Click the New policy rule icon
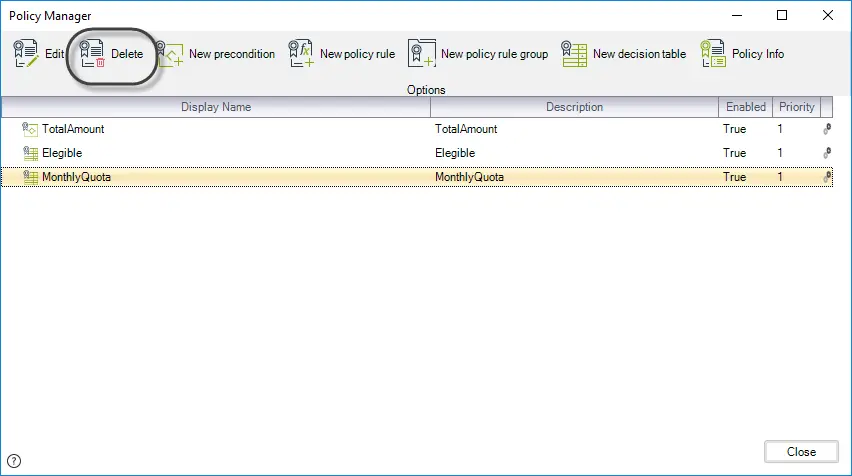The width and height of the screenshot is (852, 476). click(301, 53)
